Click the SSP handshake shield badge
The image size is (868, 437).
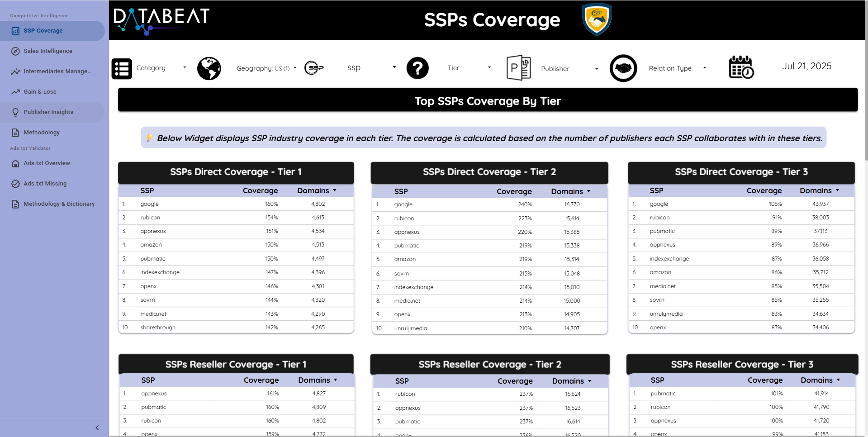[597, 19]
